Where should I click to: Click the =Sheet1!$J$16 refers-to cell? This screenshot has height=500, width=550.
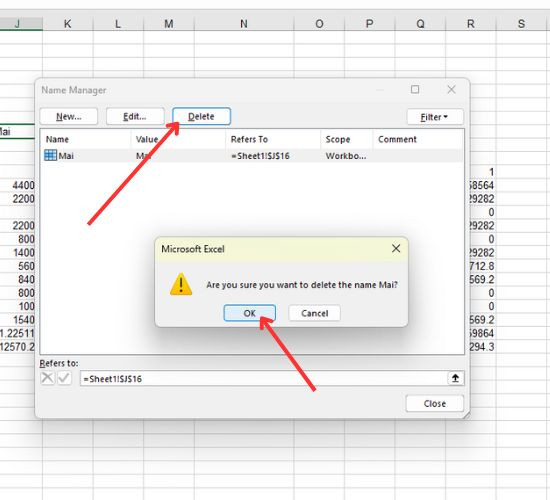pos(260,156)
